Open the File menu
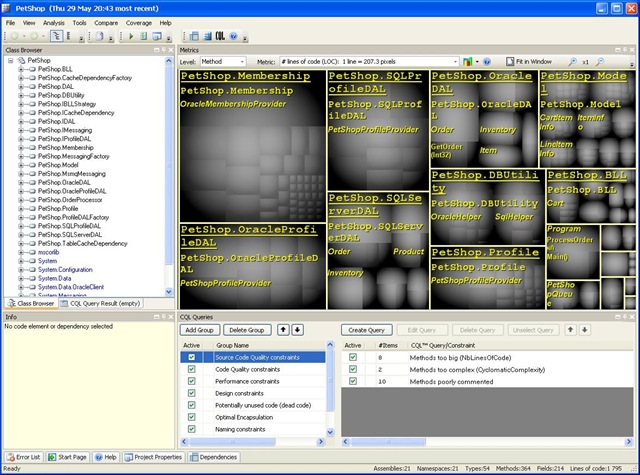 tap(10, 23)
